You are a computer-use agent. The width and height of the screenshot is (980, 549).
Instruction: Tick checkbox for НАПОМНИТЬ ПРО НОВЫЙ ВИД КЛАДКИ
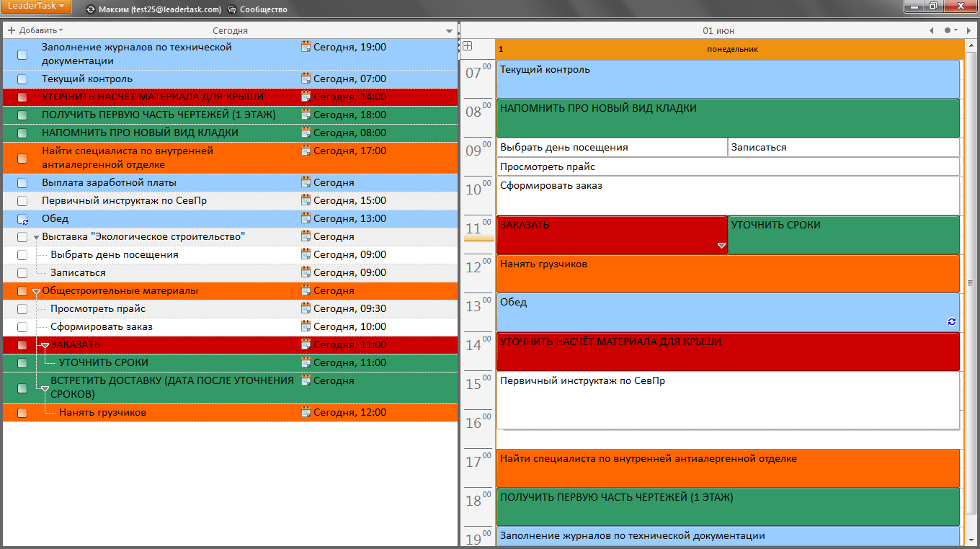pos(22,133)
